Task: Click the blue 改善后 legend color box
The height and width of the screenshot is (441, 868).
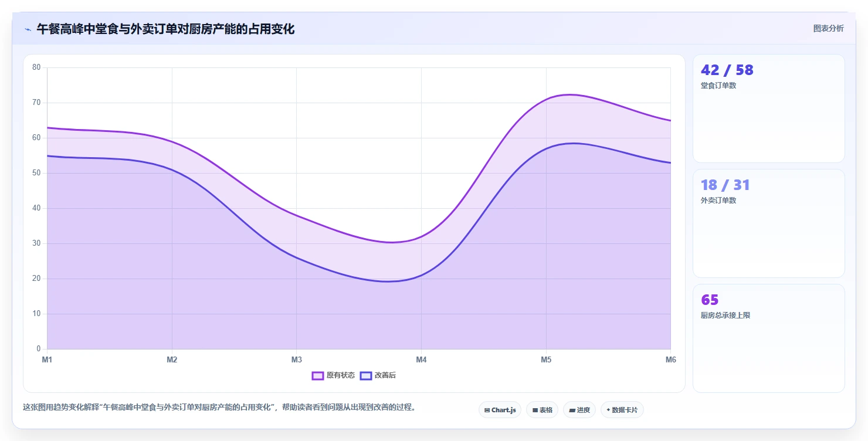Action: (x=366, y=375)
